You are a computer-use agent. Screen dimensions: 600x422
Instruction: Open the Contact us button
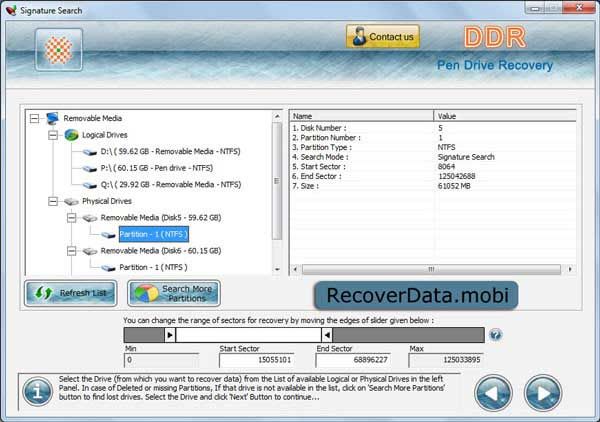383,38
